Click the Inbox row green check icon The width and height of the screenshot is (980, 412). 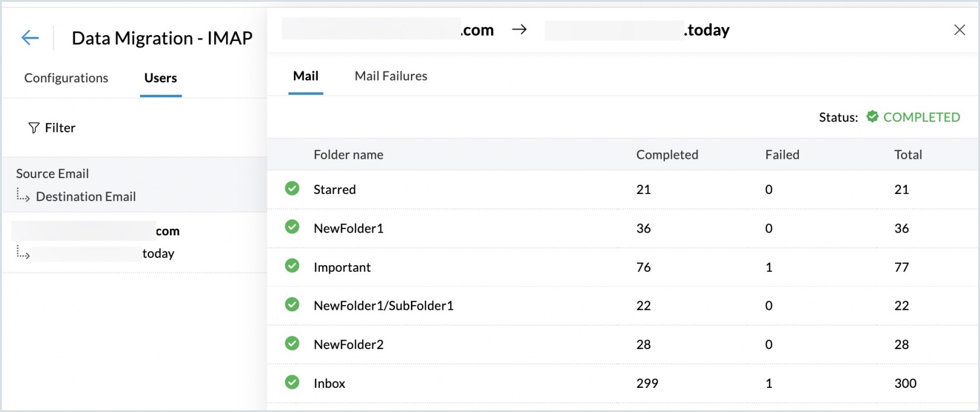pyautogui.click(x=292, y=382)
